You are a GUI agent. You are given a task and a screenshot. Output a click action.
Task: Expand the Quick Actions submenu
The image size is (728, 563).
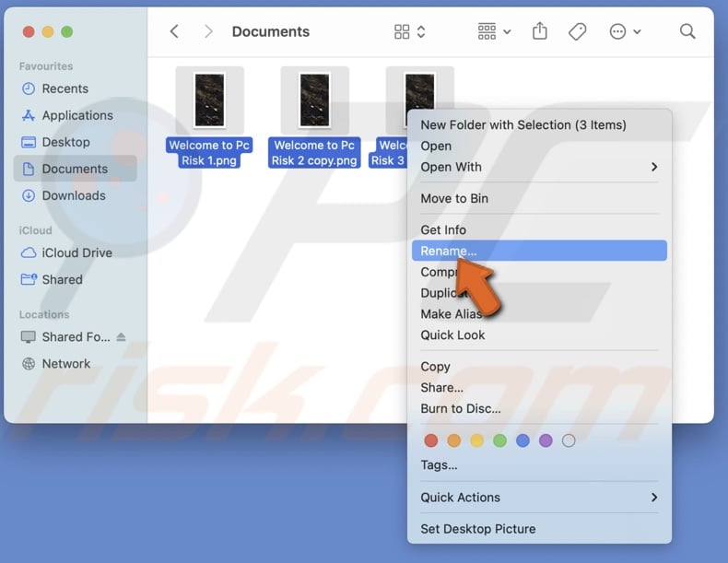coord(653,497)
